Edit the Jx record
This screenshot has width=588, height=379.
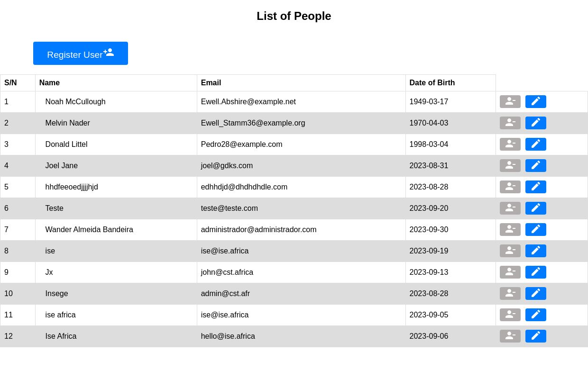[536, 272]
